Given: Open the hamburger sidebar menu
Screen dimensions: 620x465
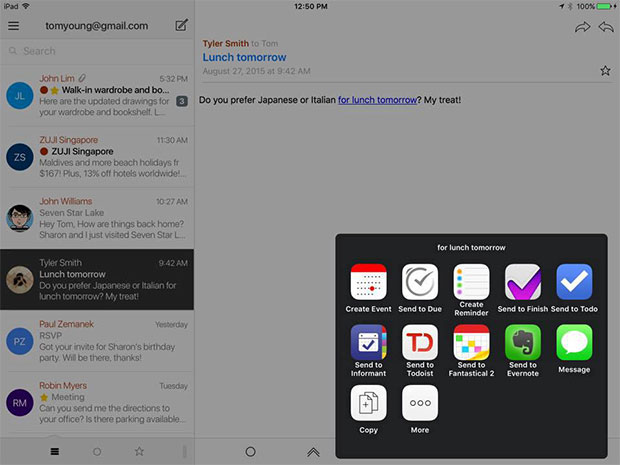Looking at the screenshot, I should coord(13,26).
